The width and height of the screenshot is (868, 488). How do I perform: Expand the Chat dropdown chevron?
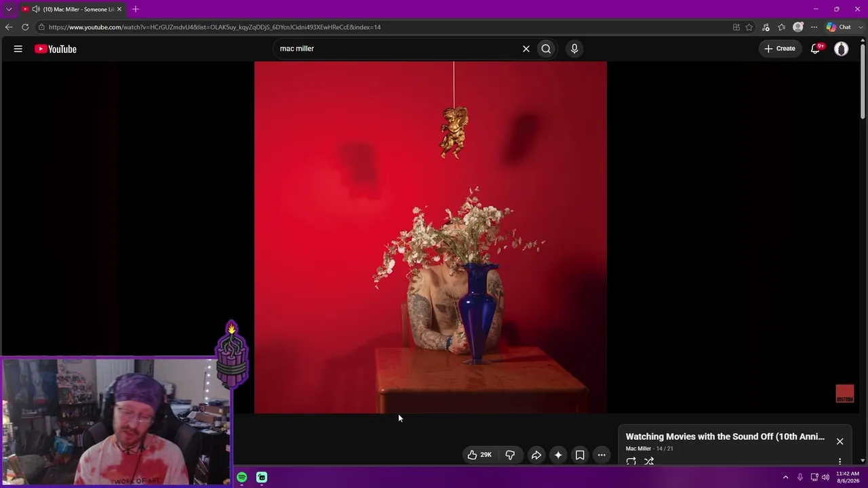[x=860, y=27]
